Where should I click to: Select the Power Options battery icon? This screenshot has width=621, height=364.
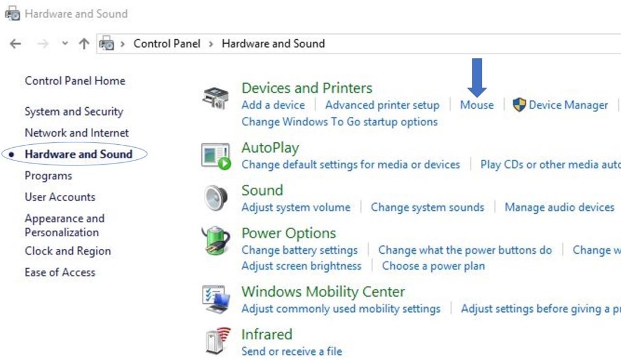pos(215,240)
